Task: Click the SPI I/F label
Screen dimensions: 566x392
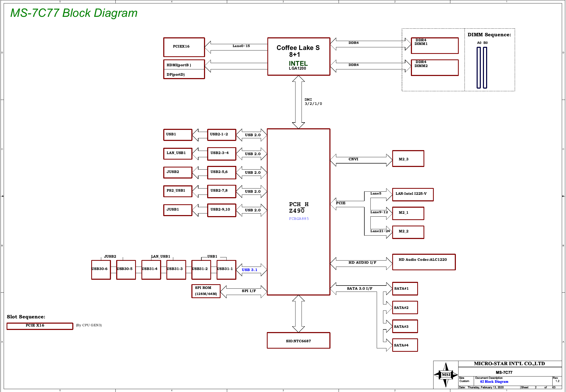Action: coord(249,291)
